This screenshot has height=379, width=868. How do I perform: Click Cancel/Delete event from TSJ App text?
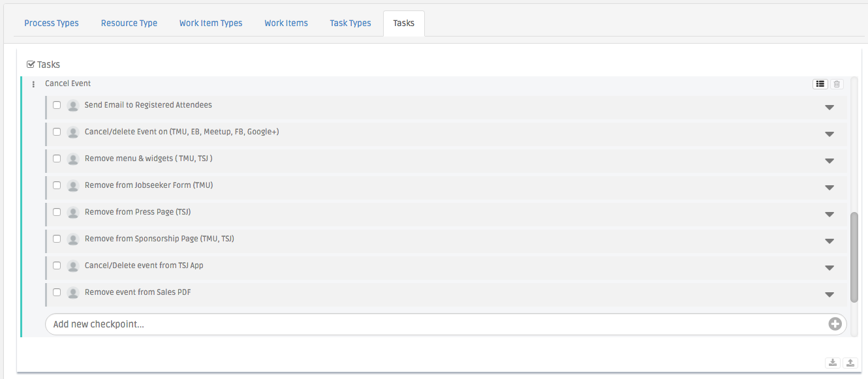point(144,265)
